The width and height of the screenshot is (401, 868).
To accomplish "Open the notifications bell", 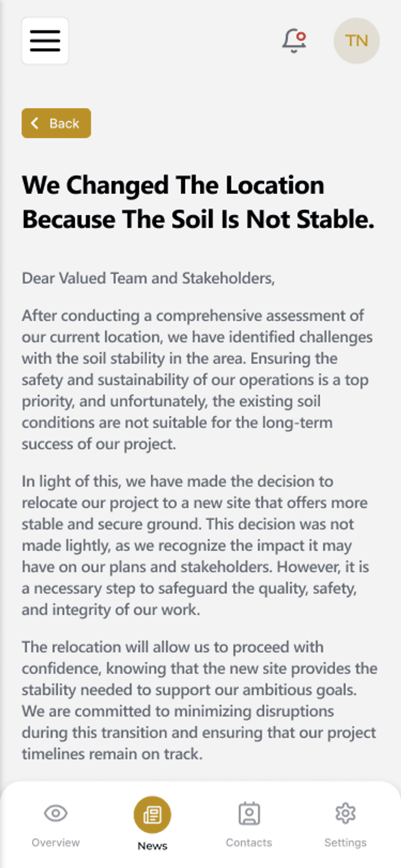I will pos(294,41).
